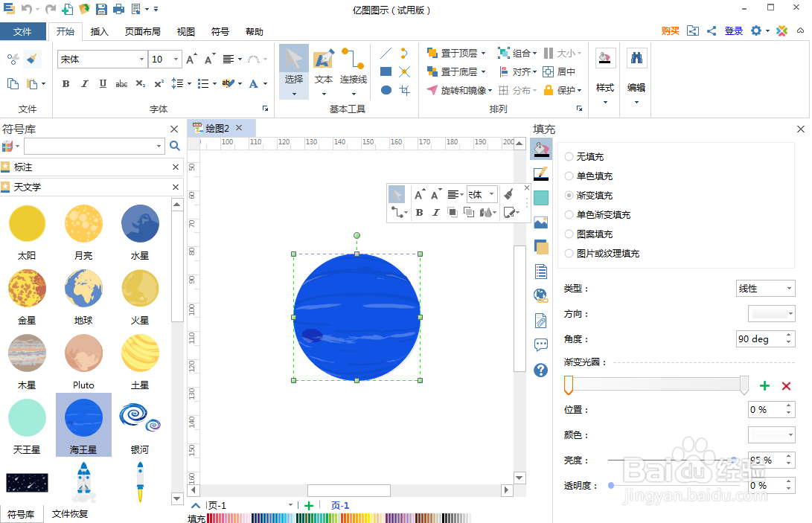Viewport: 812px width, 523px height.
Task: Switch to File Recovery (文件恢复) panel tab
Action: pyautogui.click(x=70, y=514)
